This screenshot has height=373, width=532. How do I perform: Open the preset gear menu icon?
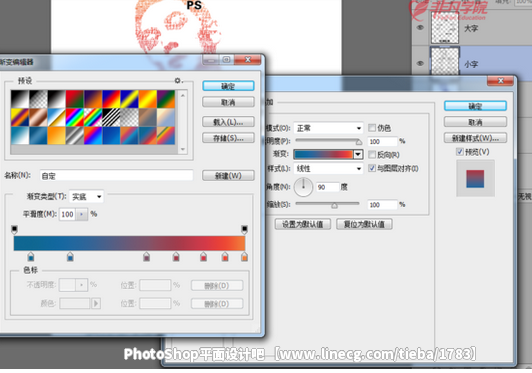coord(177,80)
